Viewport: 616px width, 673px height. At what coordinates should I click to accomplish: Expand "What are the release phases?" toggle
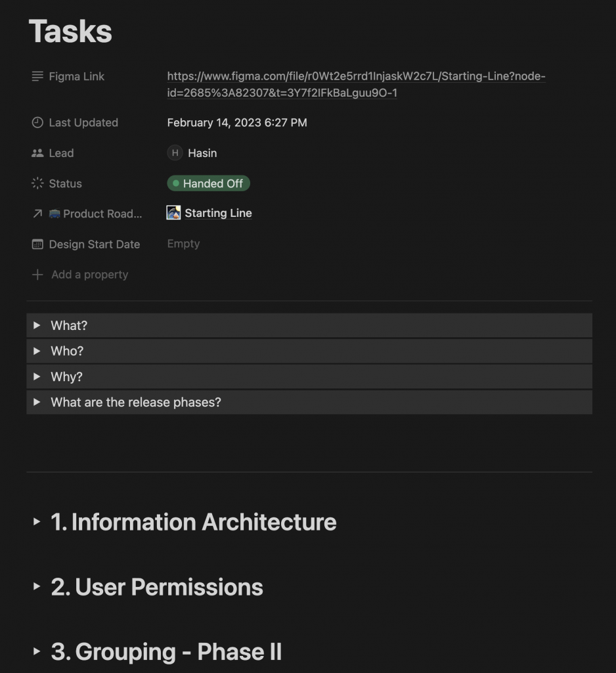coord(37,402)
